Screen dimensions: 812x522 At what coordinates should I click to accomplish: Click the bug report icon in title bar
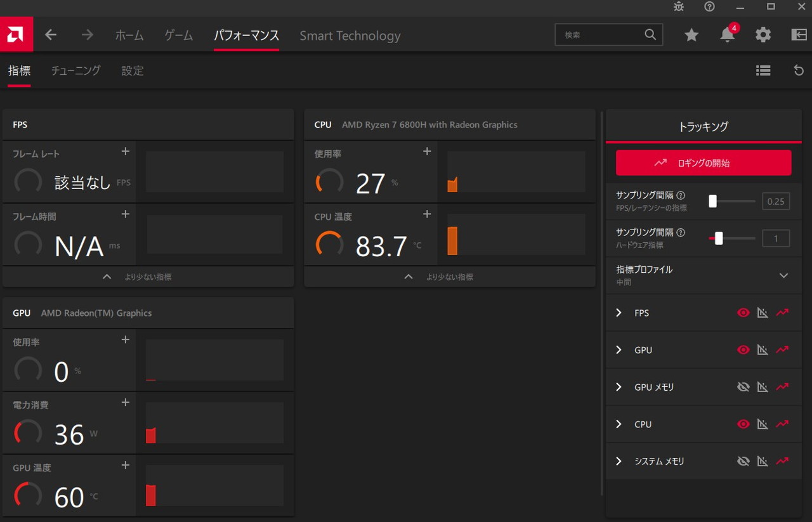point(679,7)
